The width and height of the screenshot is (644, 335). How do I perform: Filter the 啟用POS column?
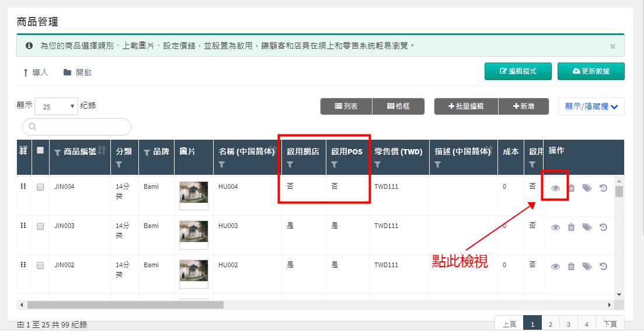pyautogui.click(x=335, y=164)
